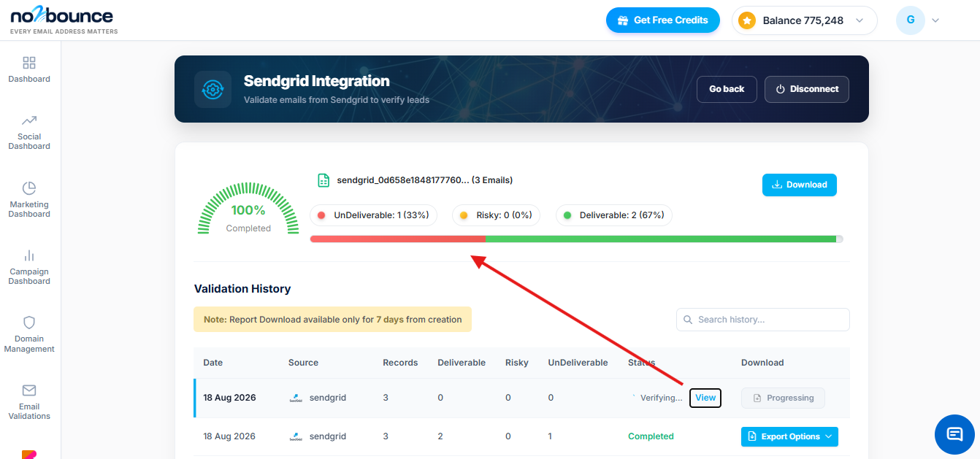Click the report download note banner
The image size is (980, 459).
coord(332,320)
